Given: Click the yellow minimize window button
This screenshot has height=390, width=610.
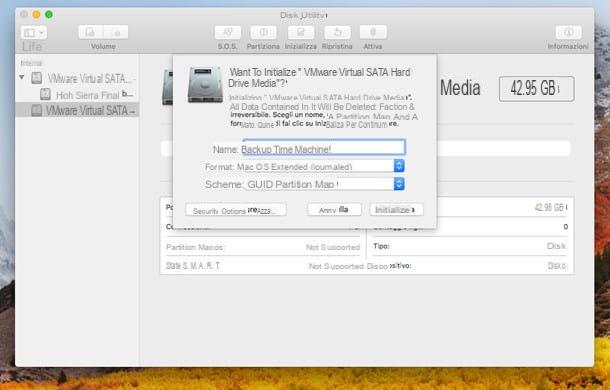Looking at the screenshot, I should (x=36, y=14).
